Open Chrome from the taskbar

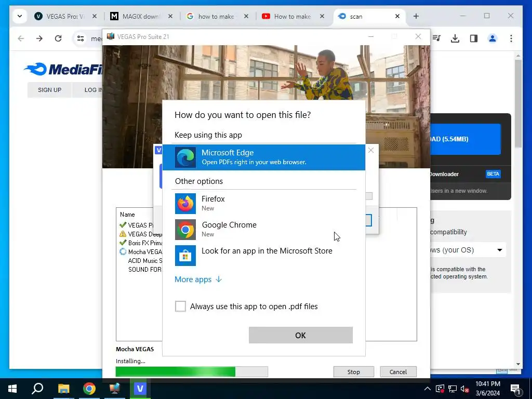(x=89, y=389)
